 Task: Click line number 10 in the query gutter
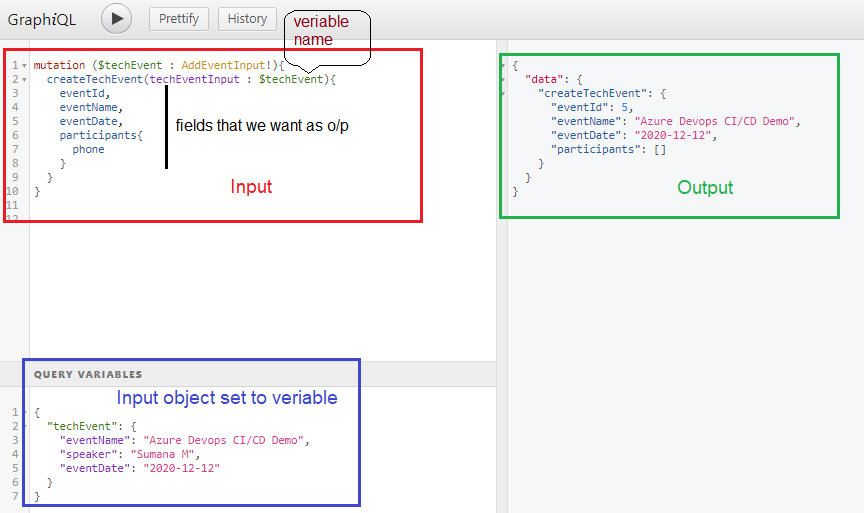pyautogui.click(x=12, y=191)
